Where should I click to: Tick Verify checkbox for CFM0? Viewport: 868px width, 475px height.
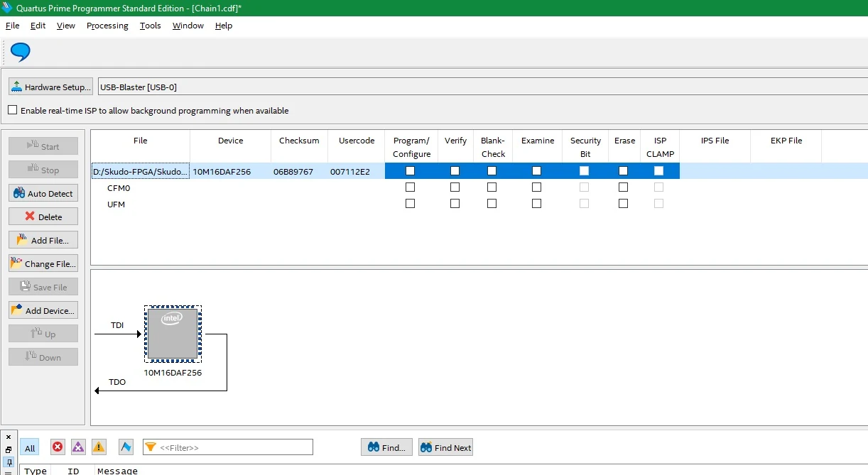[455, 187]
